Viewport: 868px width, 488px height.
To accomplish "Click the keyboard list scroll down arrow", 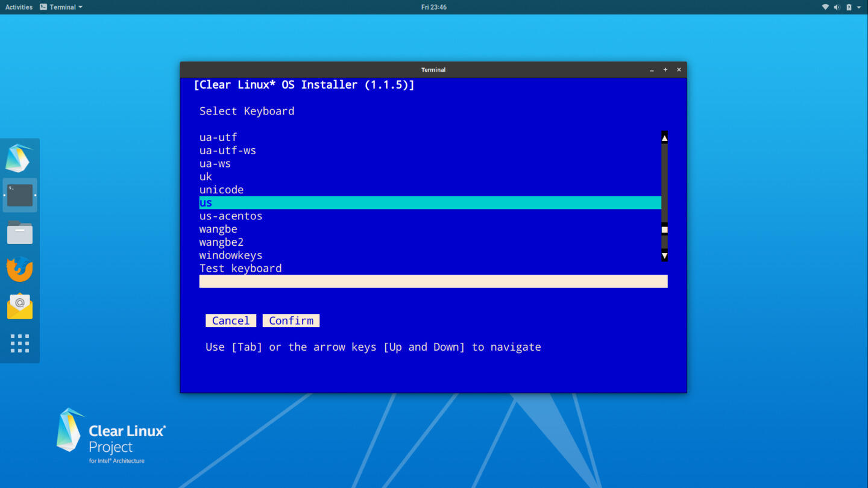I will [x=664, y=255].
